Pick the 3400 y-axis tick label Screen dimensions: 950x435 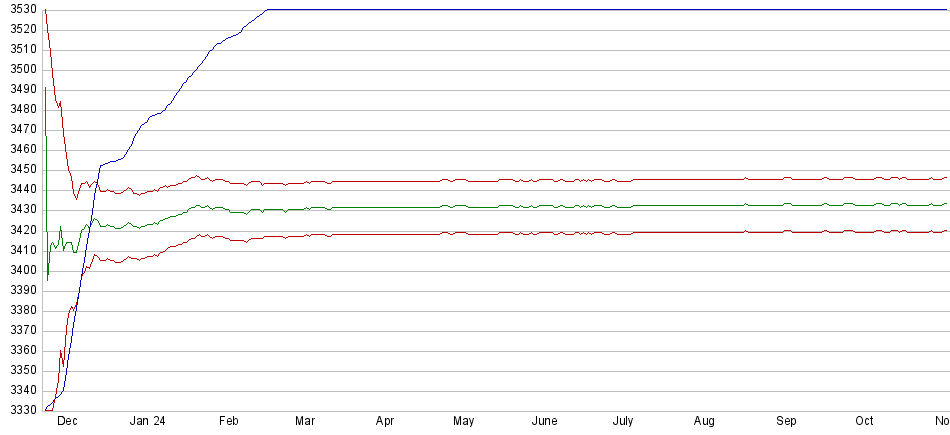19,271
